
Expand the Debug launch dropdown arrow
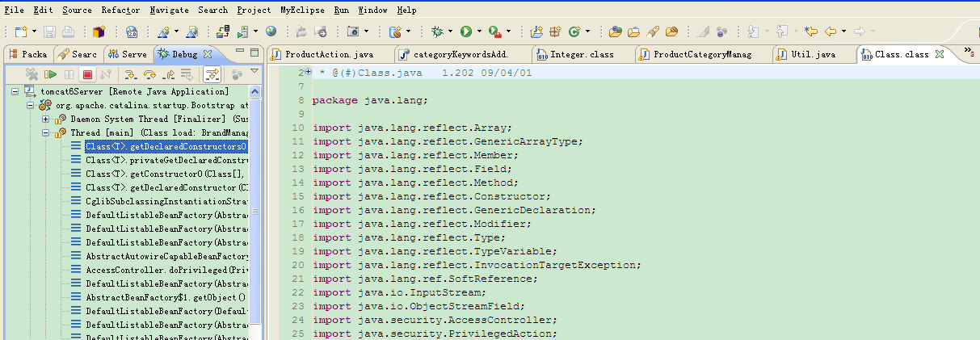coord(451,31)
